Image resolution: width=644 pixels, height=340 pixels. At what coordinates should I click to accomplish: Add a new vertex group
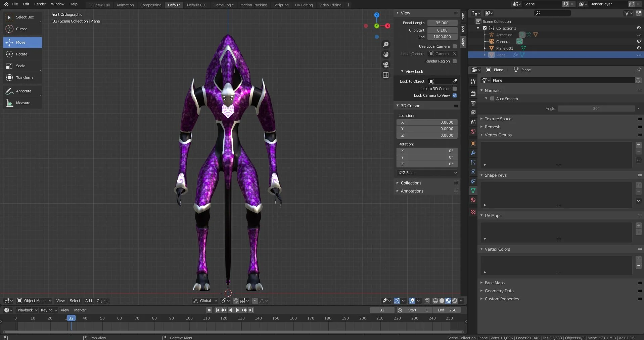coord(639,145)
